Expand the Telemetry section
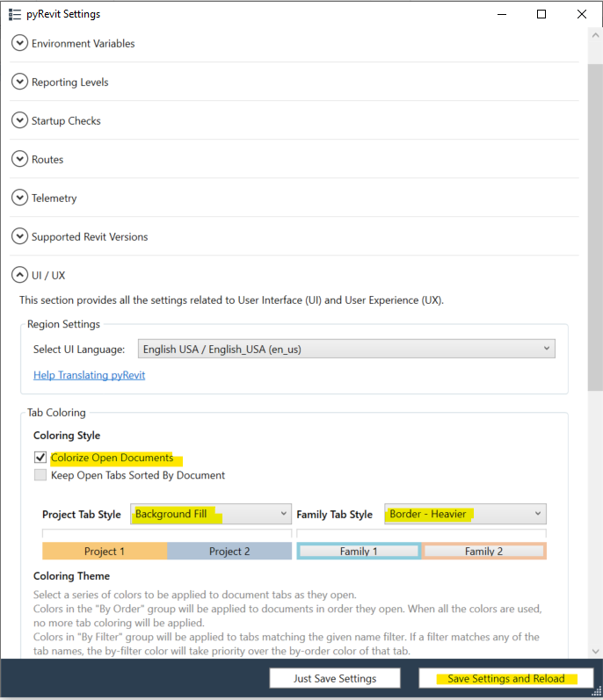This screenshot has height=700, width=603. [19, 198]
